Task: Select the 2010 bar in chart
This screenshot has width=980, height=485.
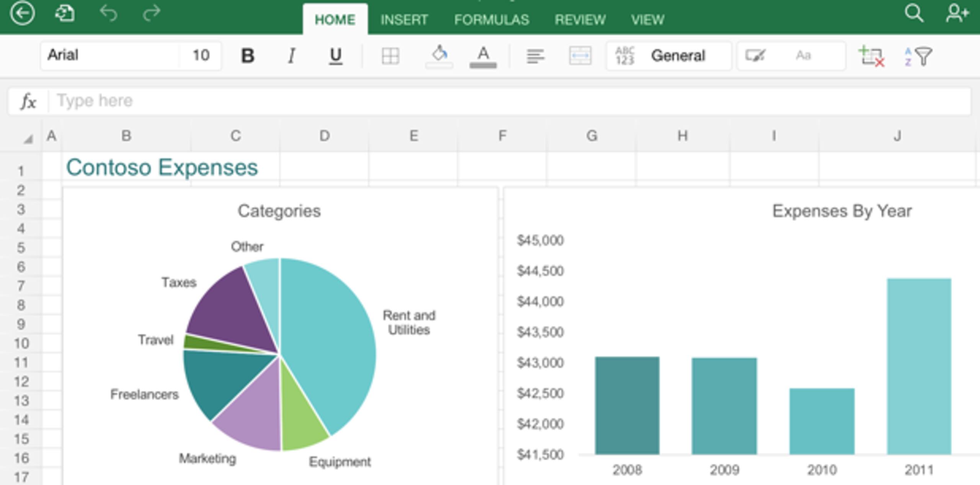Action: [822, 421]
